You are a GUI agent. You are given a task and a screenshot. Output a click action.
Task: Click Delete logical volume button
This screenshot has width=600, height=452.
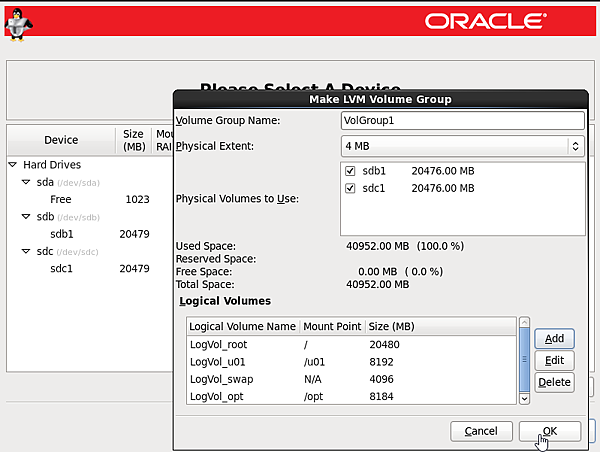554,382
